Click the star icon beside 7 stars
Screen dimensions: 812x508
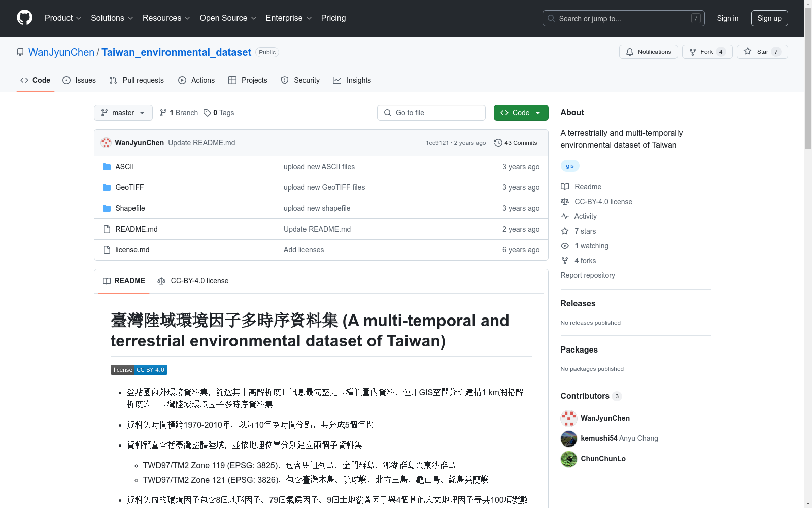(x=565, y=231)
